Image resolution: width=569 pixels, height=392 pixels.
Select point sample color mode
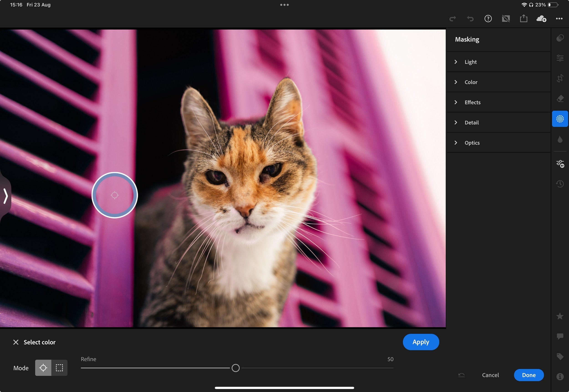tap(43, 368)
